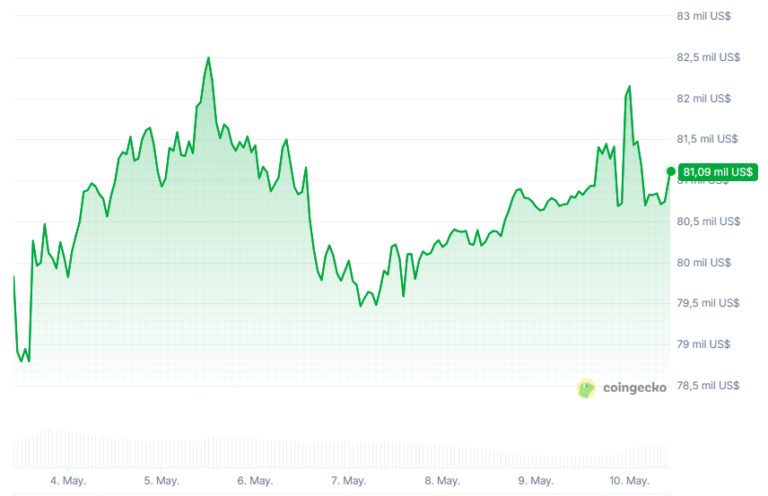The image size is (768, 496).
Task: Click the 5. May. date label
Action: (x=162, y=481)
